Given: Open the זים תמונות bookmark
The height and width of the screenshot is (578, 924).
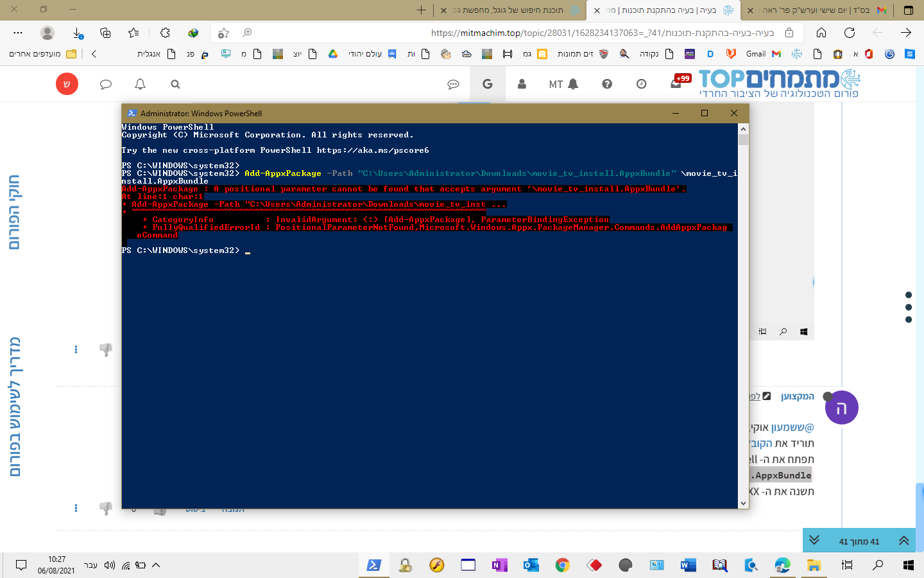Looking at the screenshot, I should click(582, 54).
